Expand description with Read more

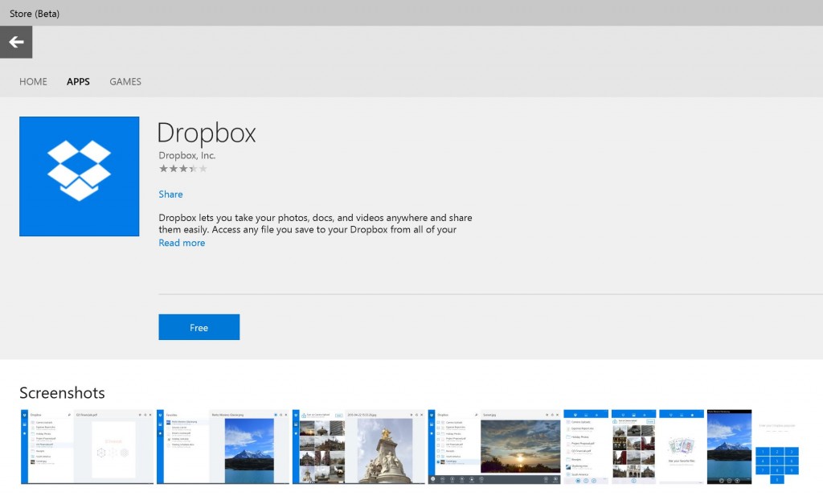[182, 243]
